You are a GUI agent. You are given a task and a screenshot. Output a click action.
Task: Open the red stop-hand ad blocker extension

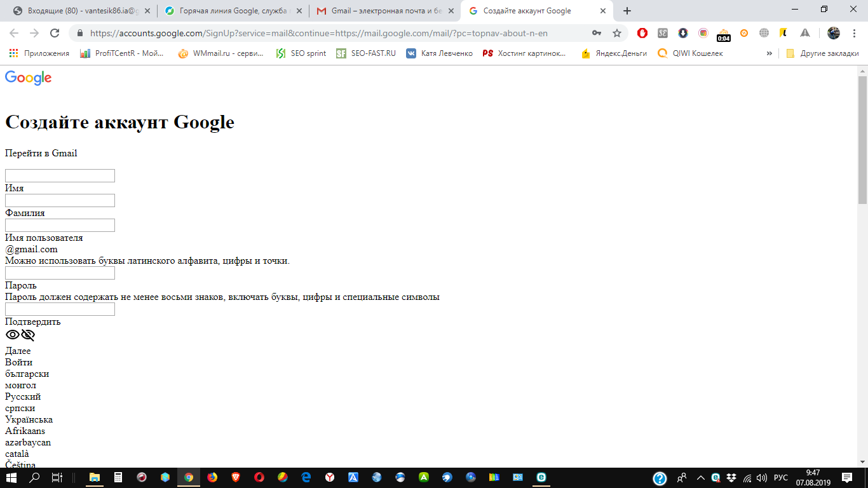pos(642,33)
